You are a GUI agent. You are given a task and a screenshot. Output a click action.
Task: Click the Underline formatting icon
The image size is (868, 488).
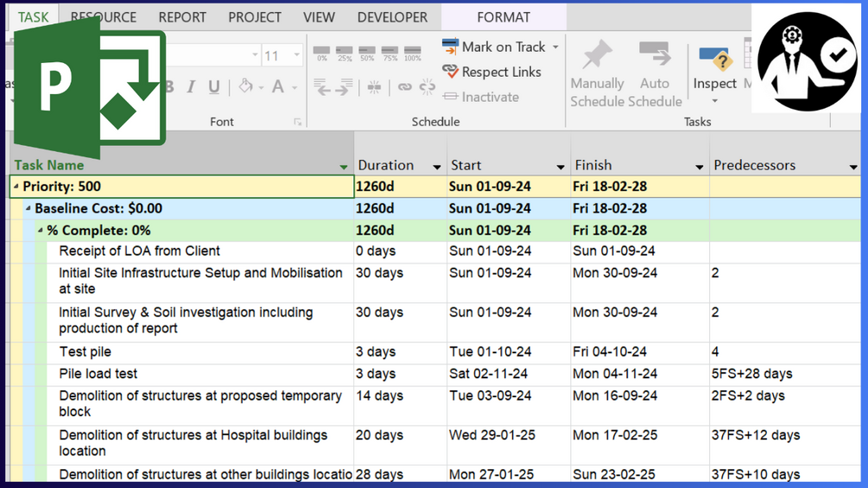(213, 87)
